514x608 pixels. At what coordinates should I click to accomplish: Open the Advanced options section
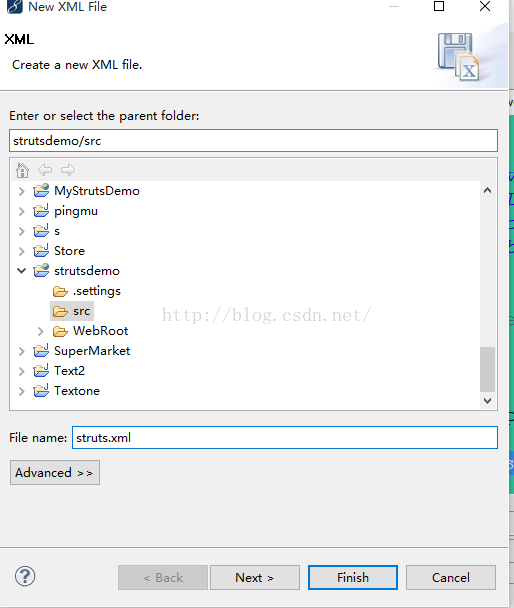[x=55, y=473]
